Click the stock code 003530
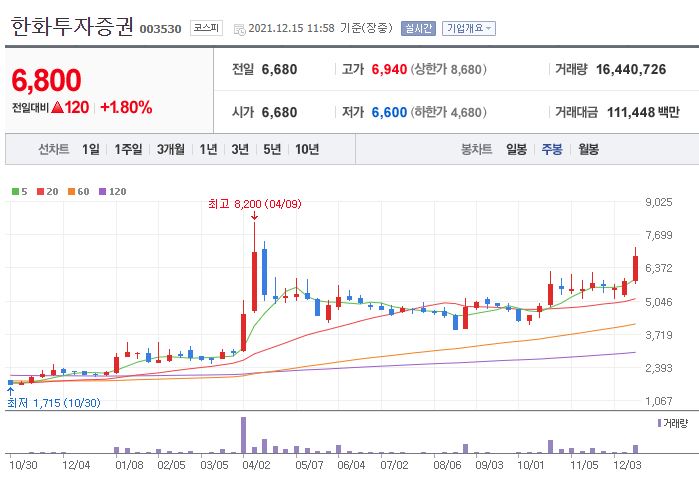The image size is (699, 485). (160, 29)
